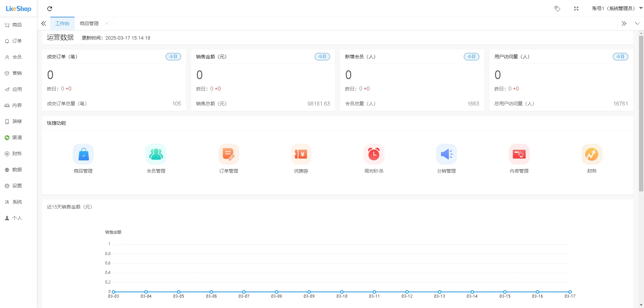Expand the tab options with the down chevron
Image resolution: width=644 pixels, height=308 pixels.
(637, 23)
